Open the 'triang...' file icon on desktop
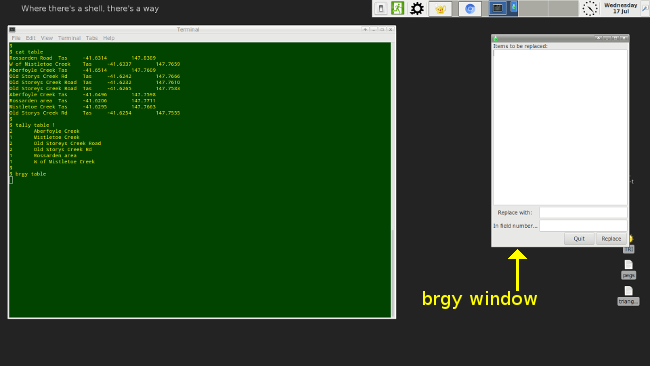 [628, 296]
